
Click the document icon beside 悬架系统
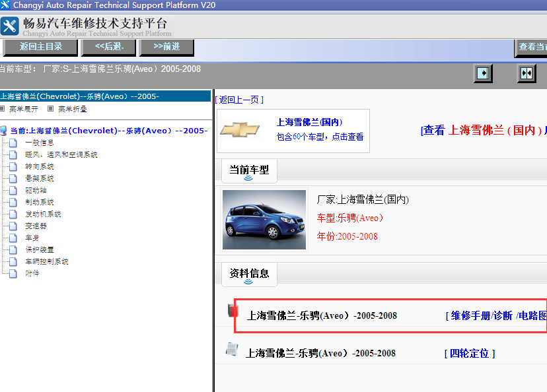pos(13,178)
